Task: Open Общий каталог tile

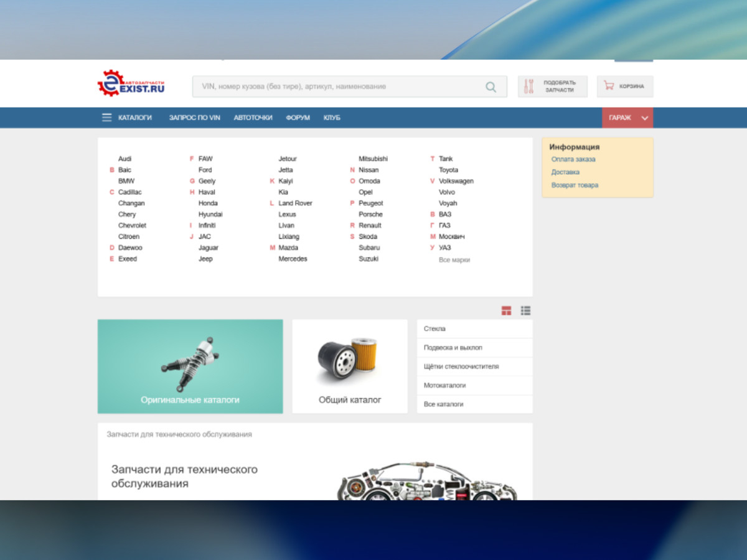Action: (350, 366)
